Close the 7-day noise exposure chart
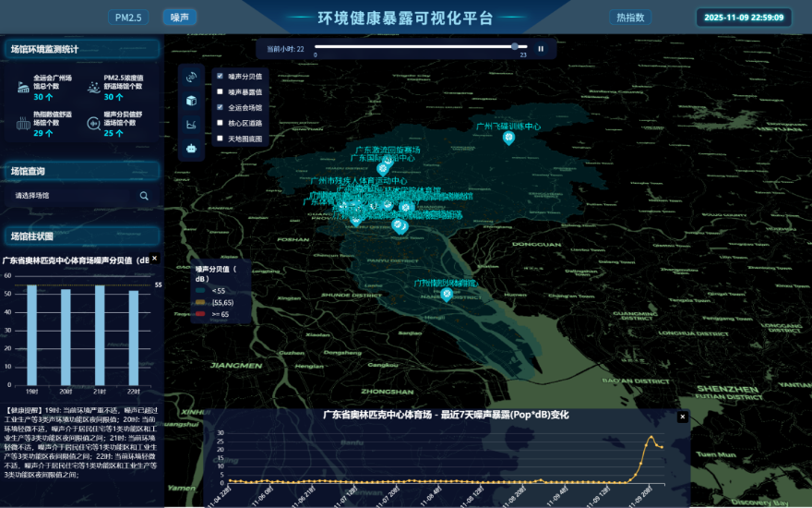 tap(683, 417)
